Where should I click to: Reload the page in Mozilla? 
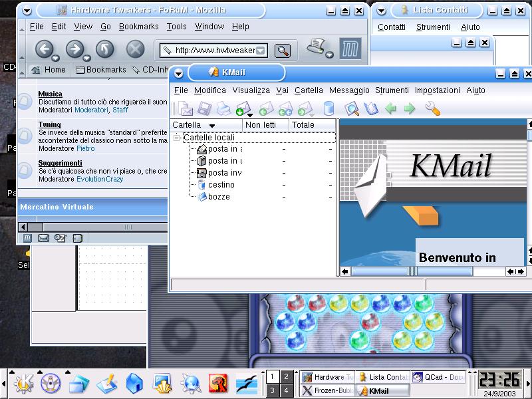click(x=104, y=49)
